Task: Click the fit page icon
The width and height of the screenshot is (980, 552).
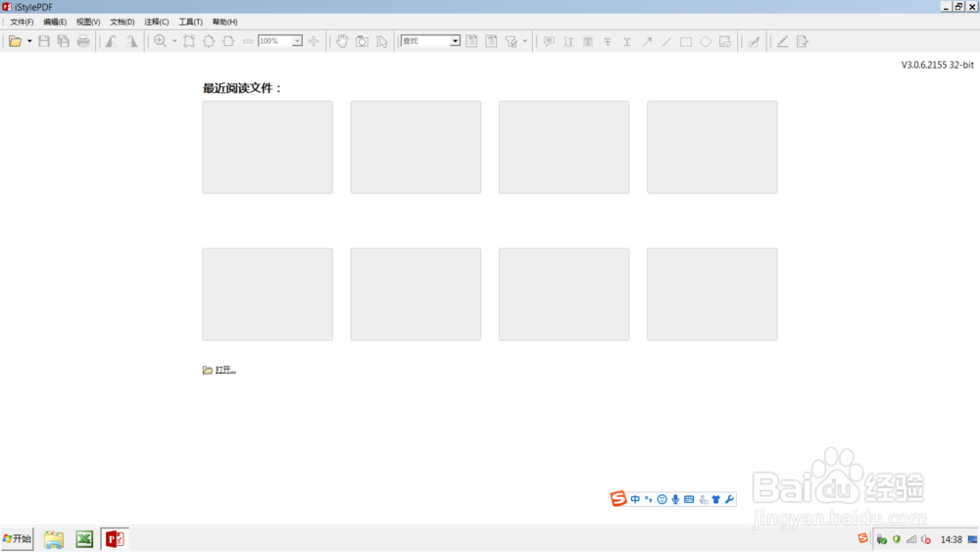Action: [209, 41]
